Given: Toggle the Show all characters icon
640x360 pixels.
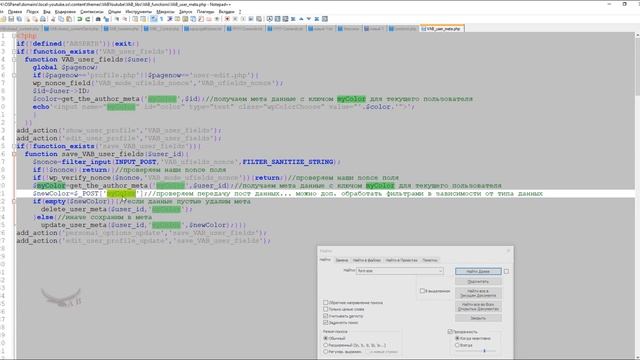Looking at the screenshot, I should coord(161,19).
